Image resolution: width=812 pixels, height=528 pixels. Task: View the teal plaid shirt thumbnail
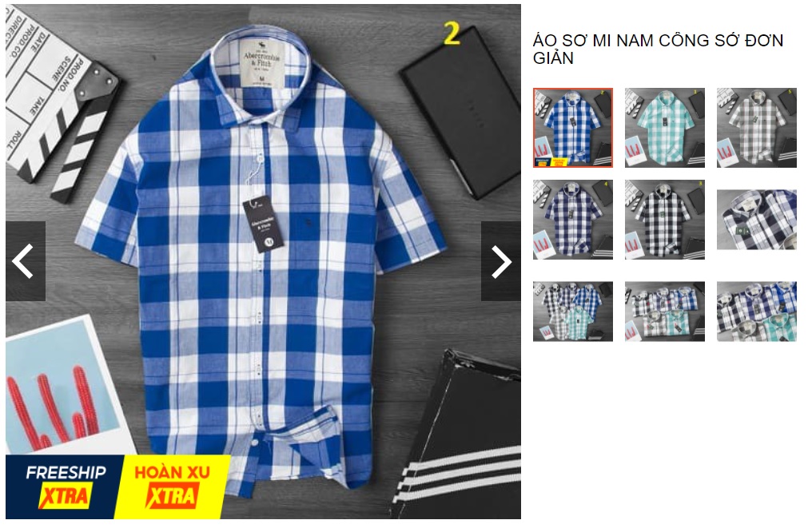(x=665, y=128)
